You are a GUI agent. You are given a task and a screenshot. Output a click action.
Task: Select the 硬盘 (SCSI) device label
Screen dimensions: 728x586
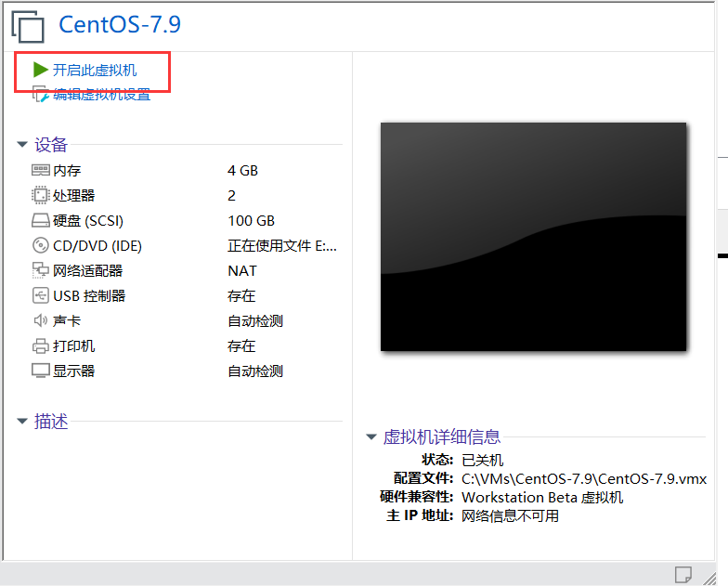coord(88,221)
